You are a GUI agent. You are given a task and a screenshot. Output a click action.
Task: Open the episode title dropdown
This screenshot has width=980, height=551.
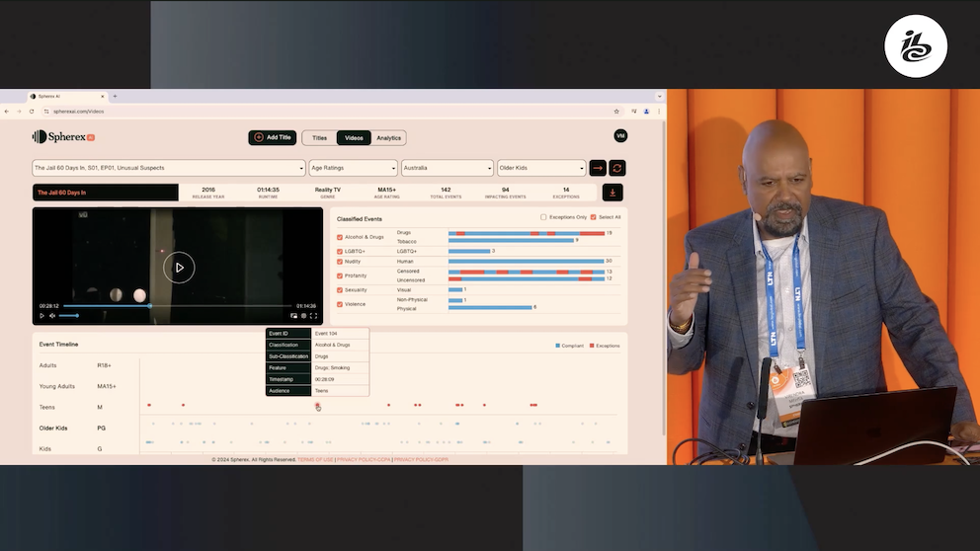pyautogui.click(x=169, y=168)
